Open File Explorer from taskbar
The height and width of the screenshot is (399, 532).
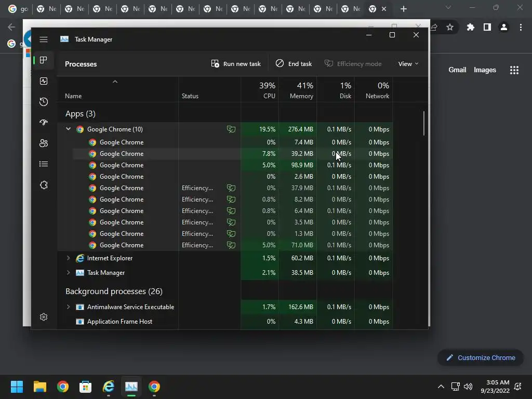tap(39, 387)
